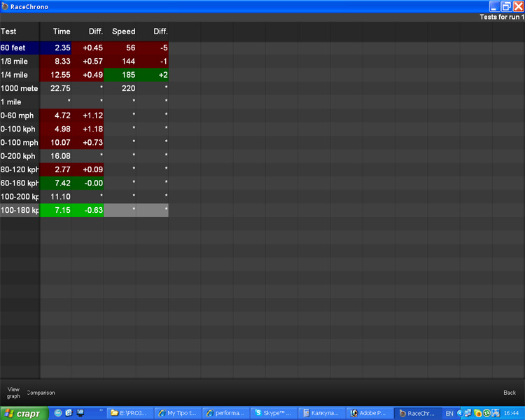This screenshot has height=420, width=525.
Task: Switch to My Tipo browser window
Action: [x=176, y=413]
